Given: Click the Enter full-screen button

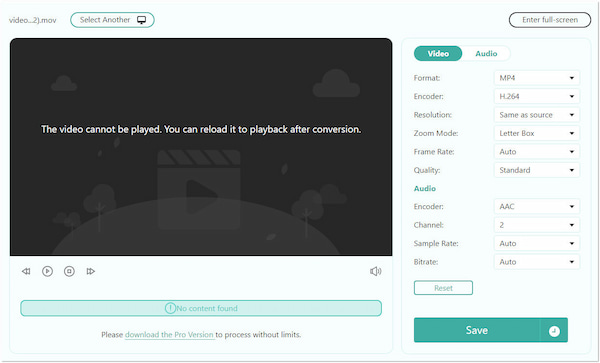Looking at the screenshot, I should click(x=550, y=20).
